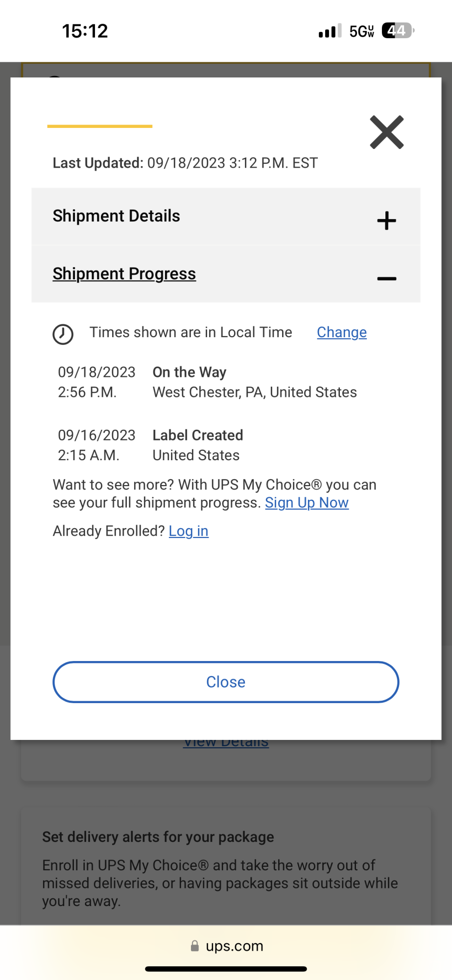Viewport: 452px width, 980px height.
Task: Follow the Log in link
Action: click(x=189, y=531)
